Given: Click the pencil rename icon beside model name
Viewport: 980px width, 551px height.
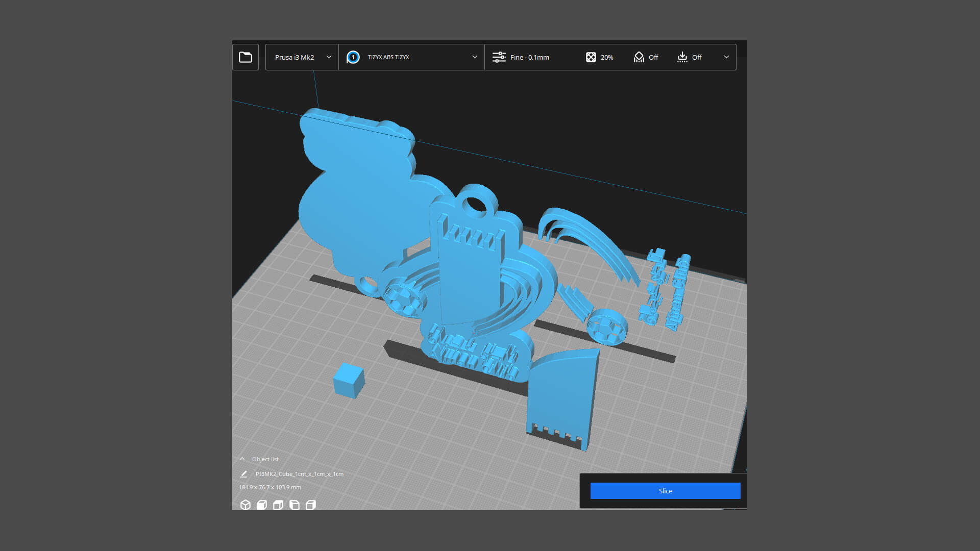Looking at the screenshot, I should (244, 474).
